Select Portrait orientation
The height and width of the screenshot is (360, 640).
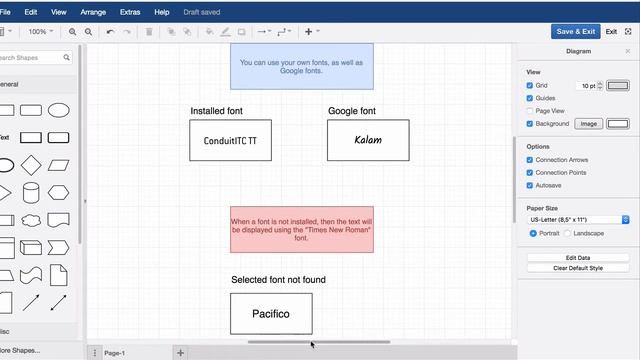click(x=533, y=233)
